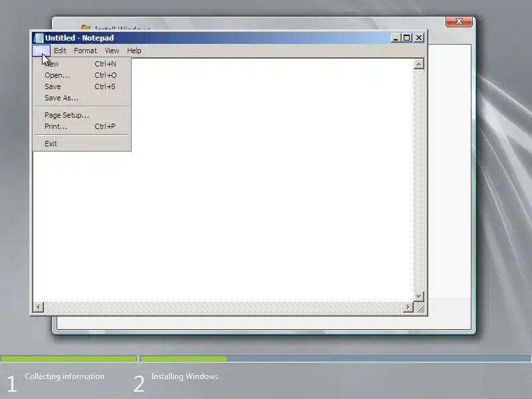The image size is (532, 399).
Task: Open the File menu in Notepad
Action: click(x=41, y=51)
